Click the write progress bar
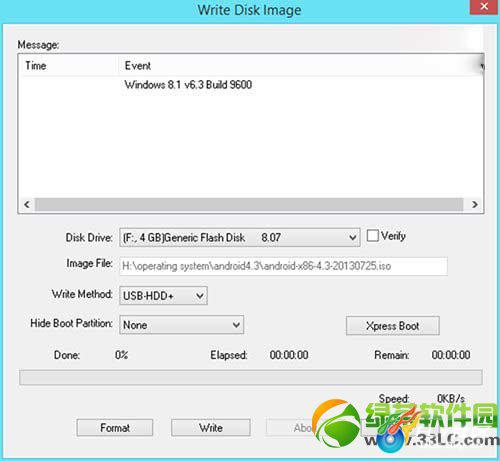 (251, 377)
